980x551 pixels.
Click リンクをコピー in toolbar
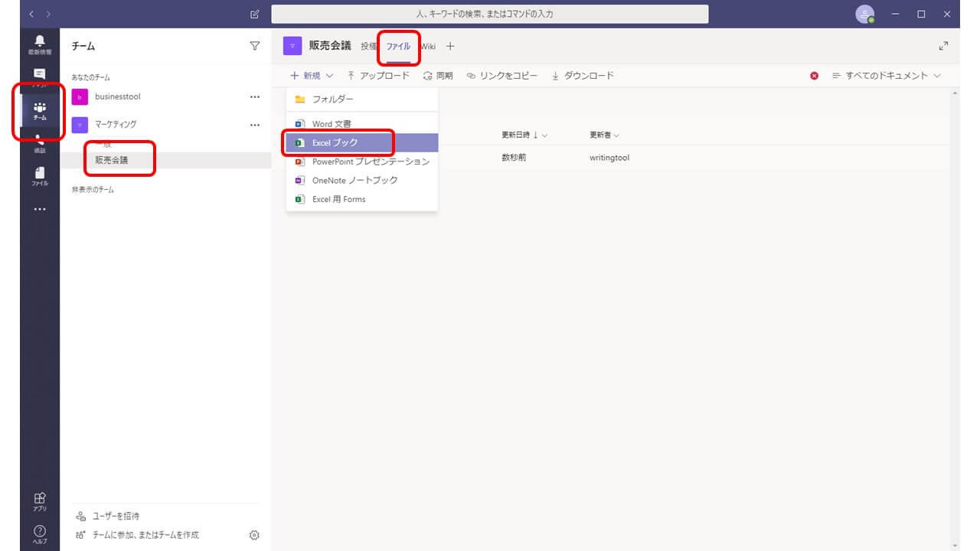click(502, 76)
